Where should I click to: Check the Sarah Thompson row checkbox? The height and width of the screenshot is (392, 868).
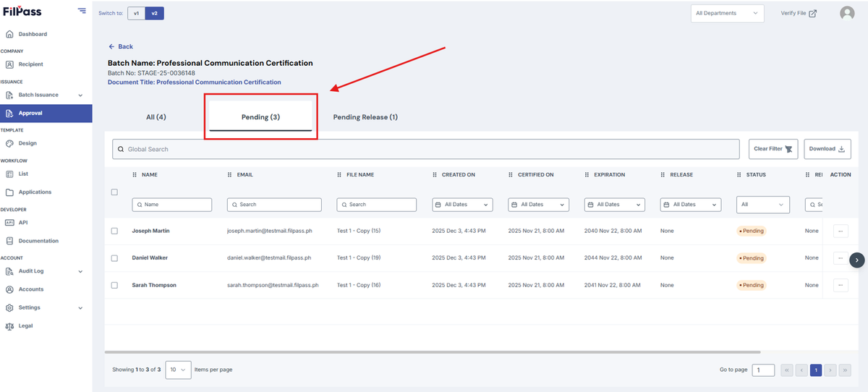pos(114,285)
